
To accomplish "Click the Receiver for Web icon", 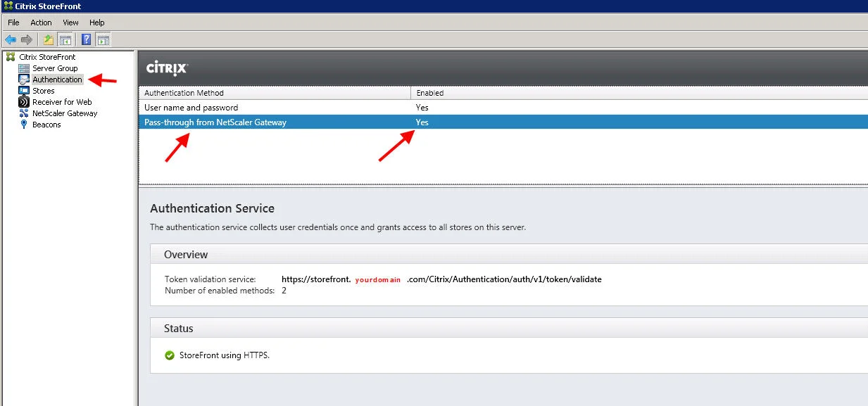I will click(x=24, y=102).
